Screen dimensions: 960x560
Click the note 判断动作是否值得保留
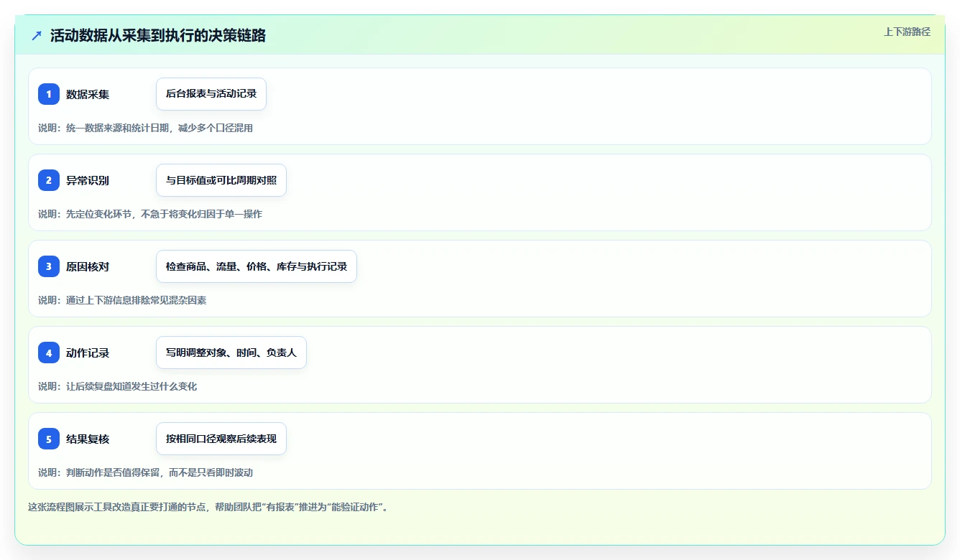pos(113,472)
